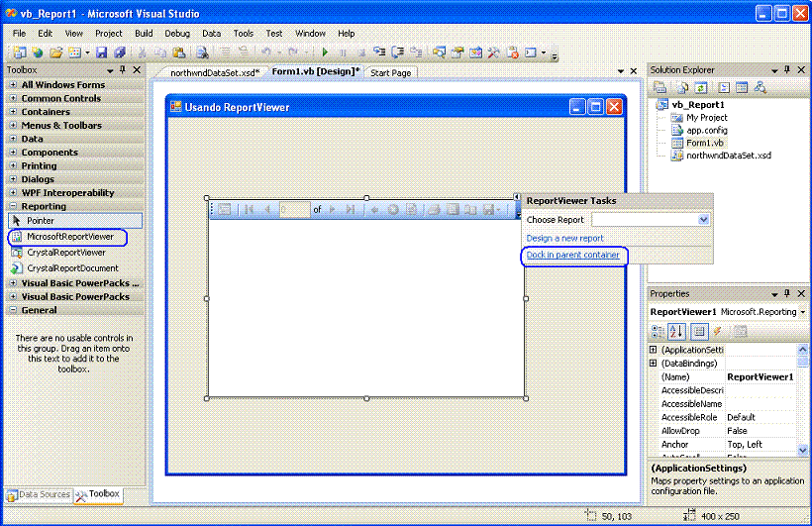
Task: Click Solution Explorer Properties icon
Action: tap(660, 87)
